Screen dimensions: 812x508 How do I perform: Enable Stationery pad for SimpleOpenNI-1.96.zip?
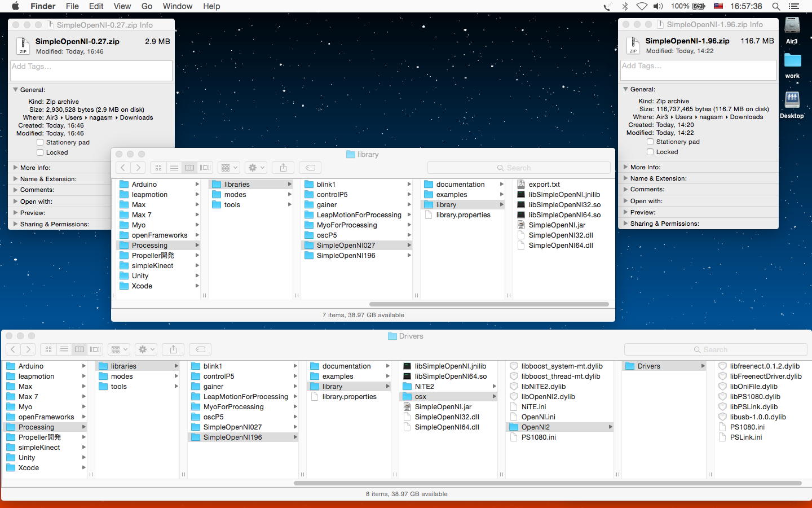[x=650, y=142]
